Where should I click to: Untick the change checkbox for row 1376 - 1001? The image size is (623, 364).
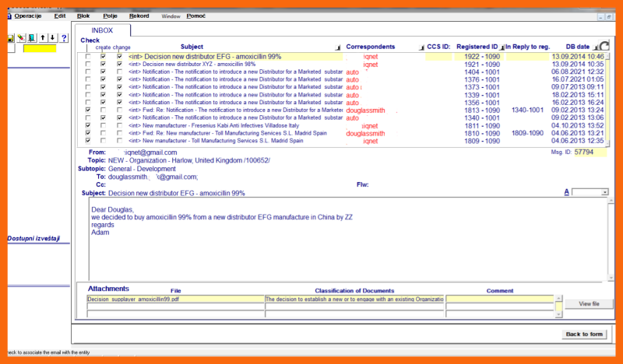(119, 79)
